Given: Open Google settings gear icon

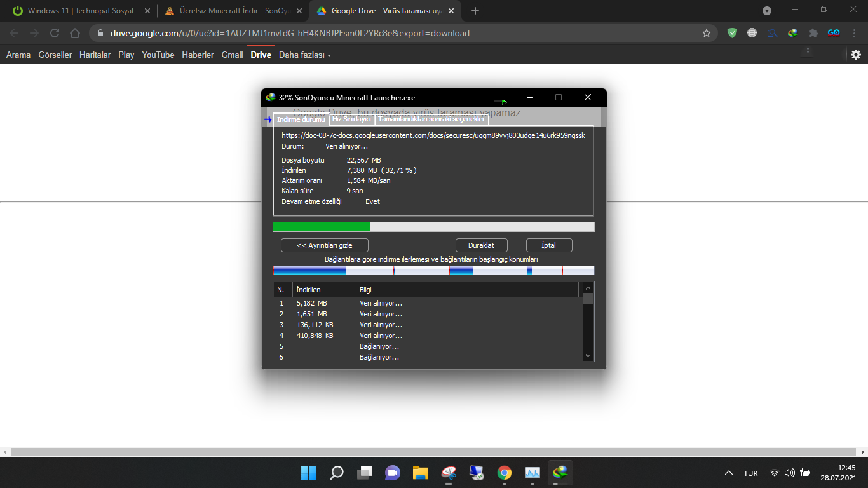Looking at the screenshot, I should [x=856, y=55].
